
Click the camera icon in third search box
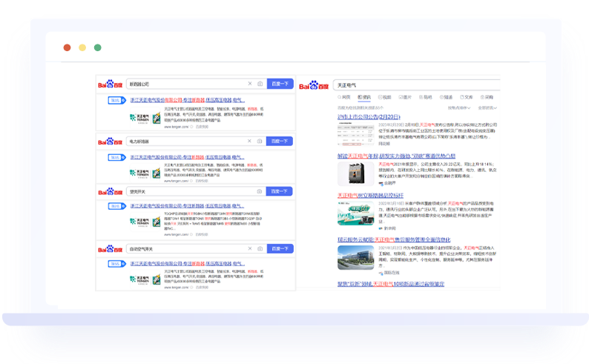[260, 191]
